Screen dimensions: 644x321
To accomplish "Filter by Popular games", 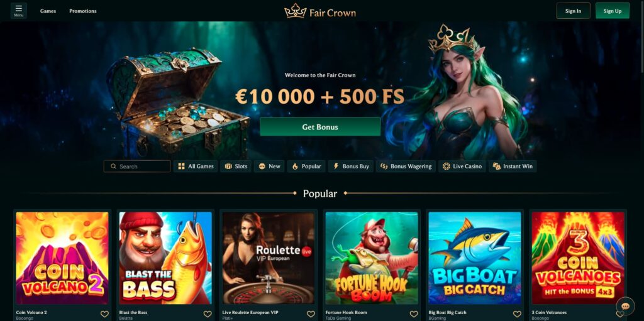I will click(x=306, y=166).
